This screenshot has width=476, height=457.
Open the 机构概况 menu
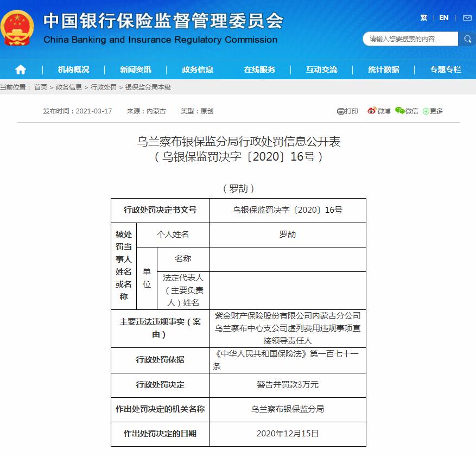(x=72, y=69)
